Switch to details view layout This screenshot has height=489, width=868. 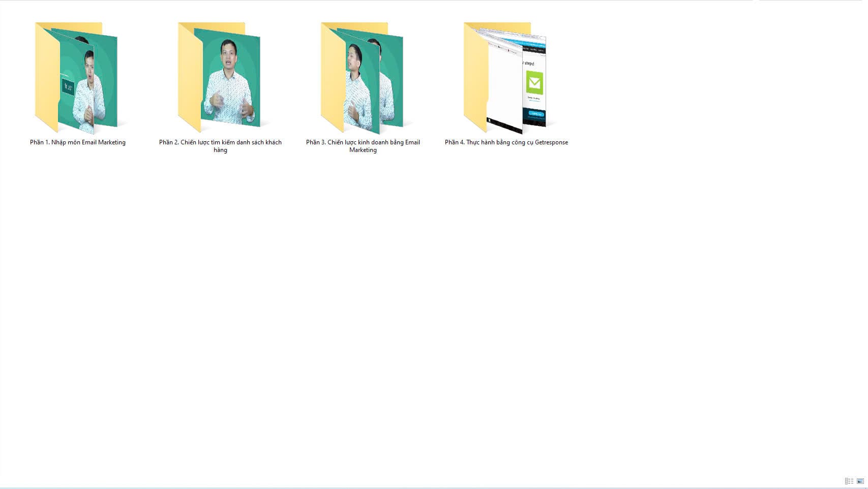click(849, 481)
